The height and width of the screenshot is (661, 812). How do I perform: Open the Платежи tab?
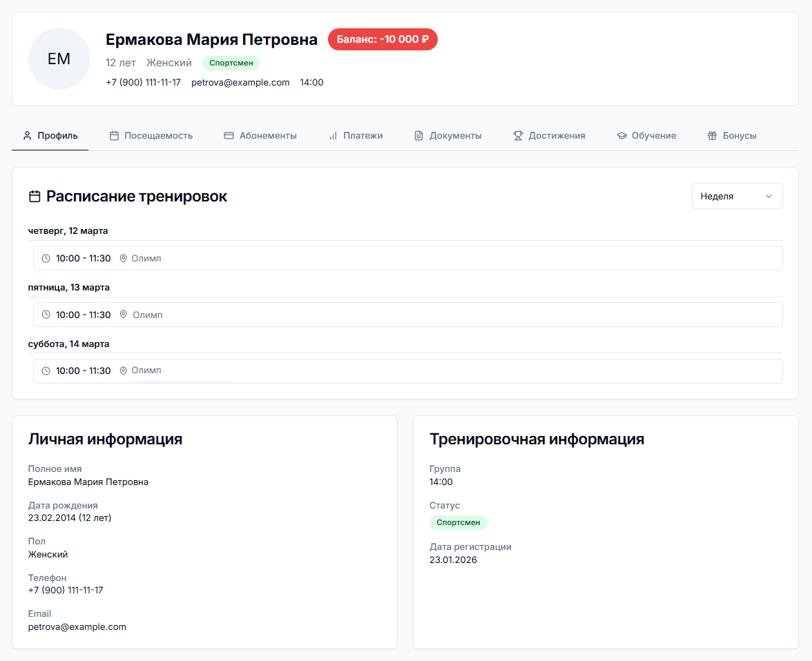pos(362,136)
